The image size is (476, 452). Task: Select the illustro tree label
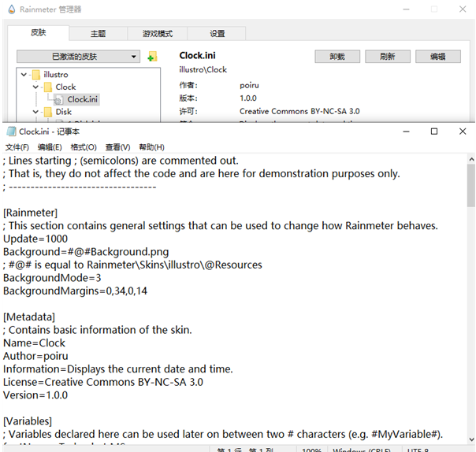tap(56, 75)
